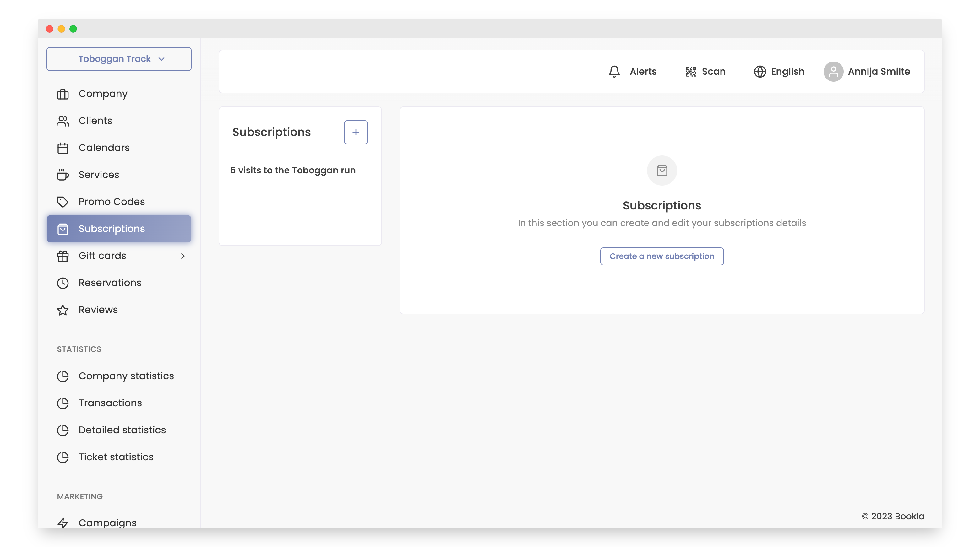Screen dimensions: 980x547
Task: Open Reservations via the clock icon
Action: tap(63, 283)
